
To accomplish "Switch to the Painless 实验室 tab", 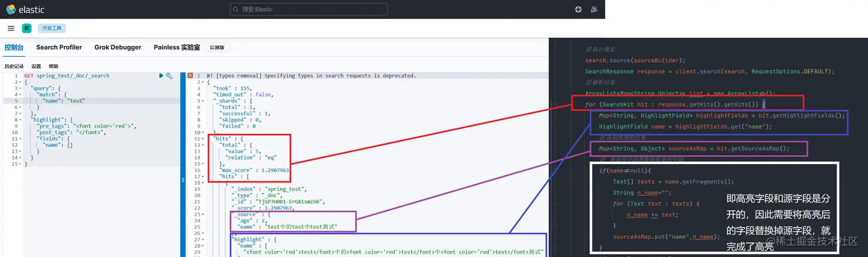I will point(177,48).
